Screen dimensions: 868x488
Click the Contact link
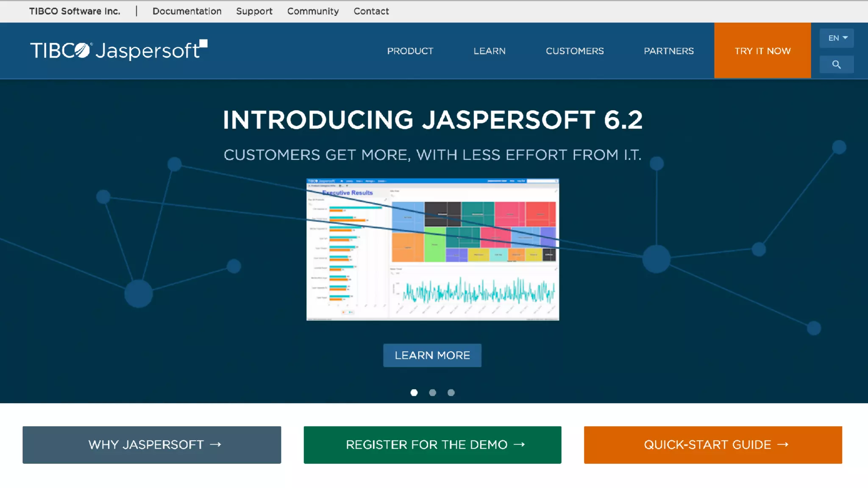point(371,11)
